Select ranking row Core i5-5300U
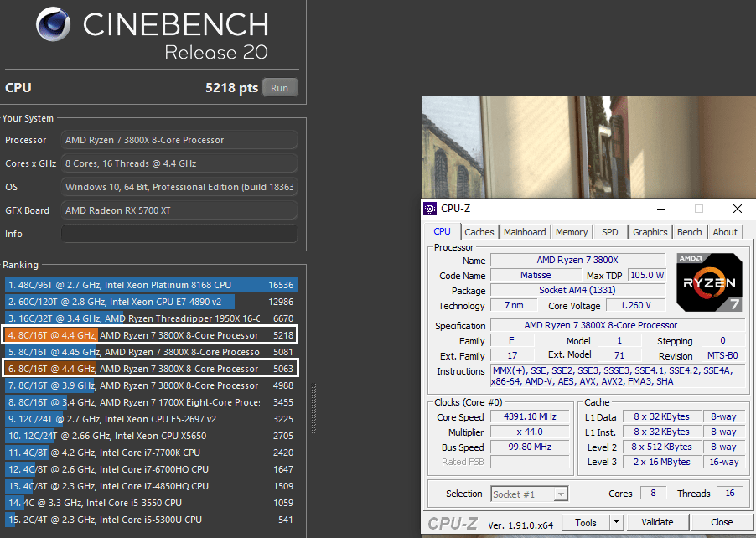Image resolution: width=756 pixels, height=538 pixels. pyautogui.click(x=151, y=520)
